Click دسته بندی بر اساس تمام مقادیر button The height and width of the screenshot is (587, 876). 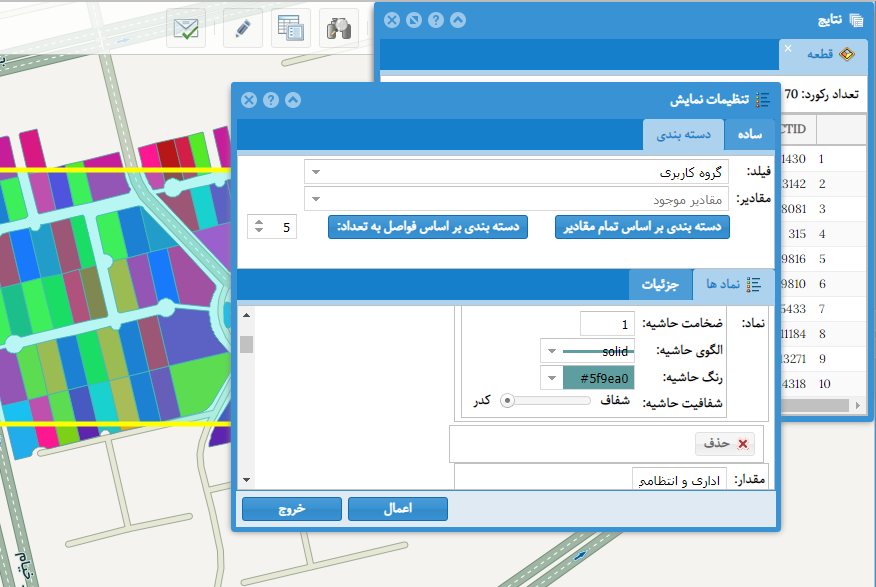tap(643, 227)
